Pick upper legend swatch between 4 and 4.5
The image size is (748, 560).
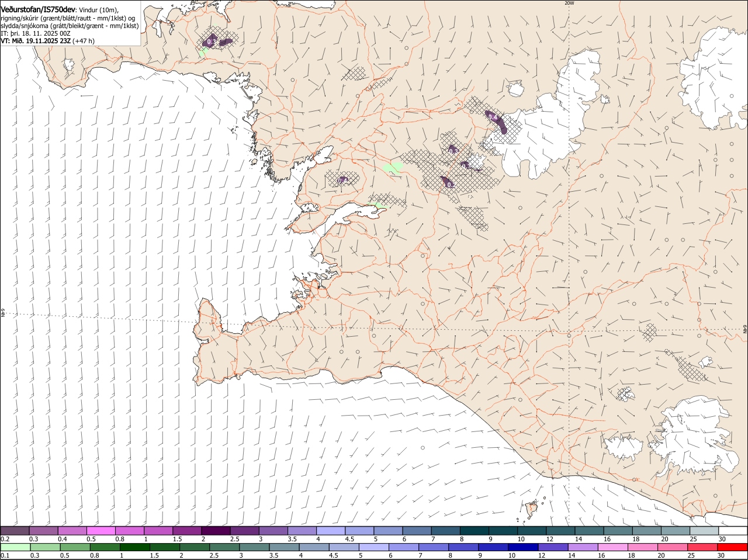click(x=330, y=531)
